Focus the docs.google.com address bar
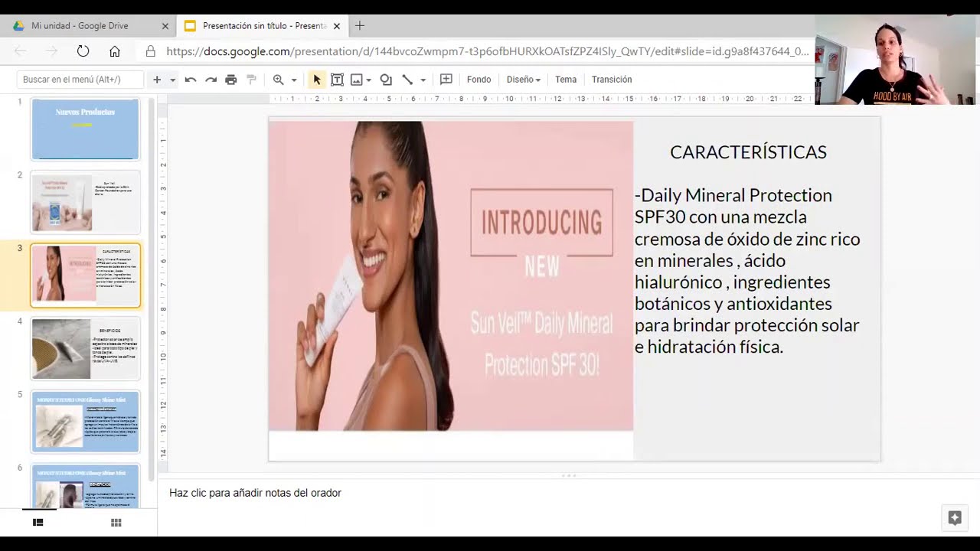This screenshot has height=551, width=980. pos(487,51)
